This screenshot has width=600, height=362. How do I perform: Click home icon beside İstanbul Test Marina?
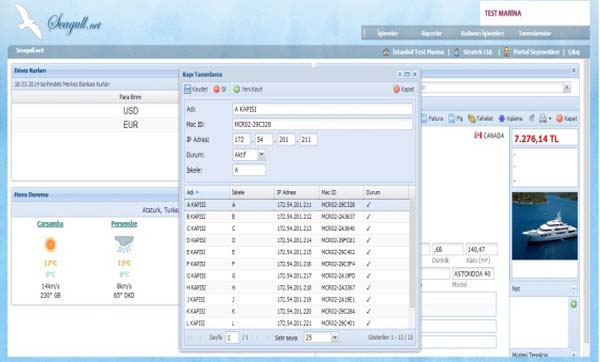(386, 52)
